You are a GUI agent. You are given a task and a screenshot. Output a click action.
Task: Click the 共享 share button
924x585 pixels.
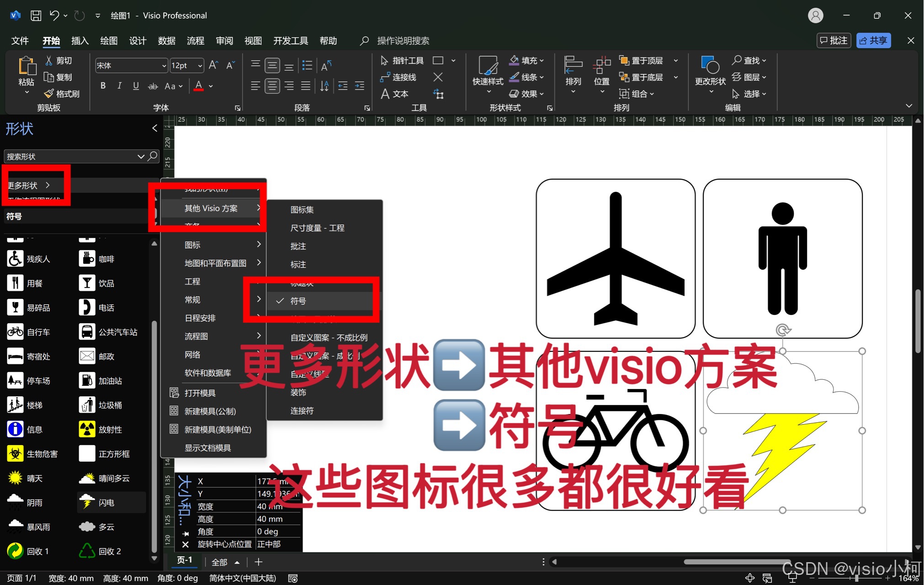coord(873,40)
